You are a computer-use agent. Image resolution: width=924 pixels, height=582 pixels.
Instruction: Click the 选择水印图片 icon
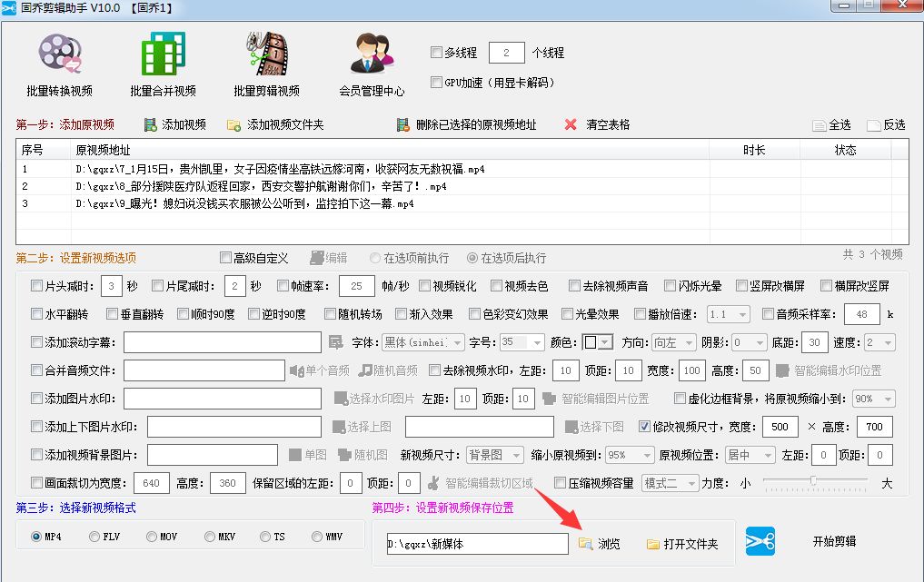341,399
